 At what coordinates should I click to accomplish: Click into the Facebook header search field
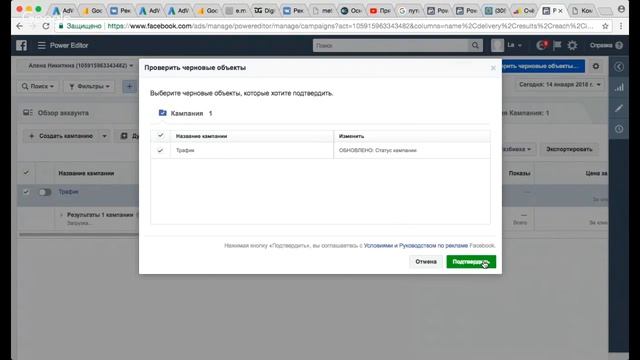coord(391,45)
